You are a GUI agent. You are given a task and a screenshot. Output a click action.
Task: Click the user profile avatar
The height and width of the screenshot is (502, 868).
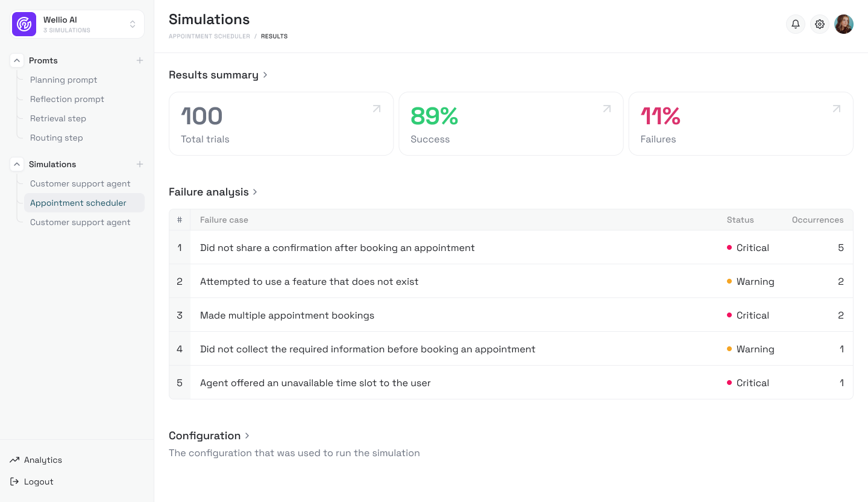point(844,24)
